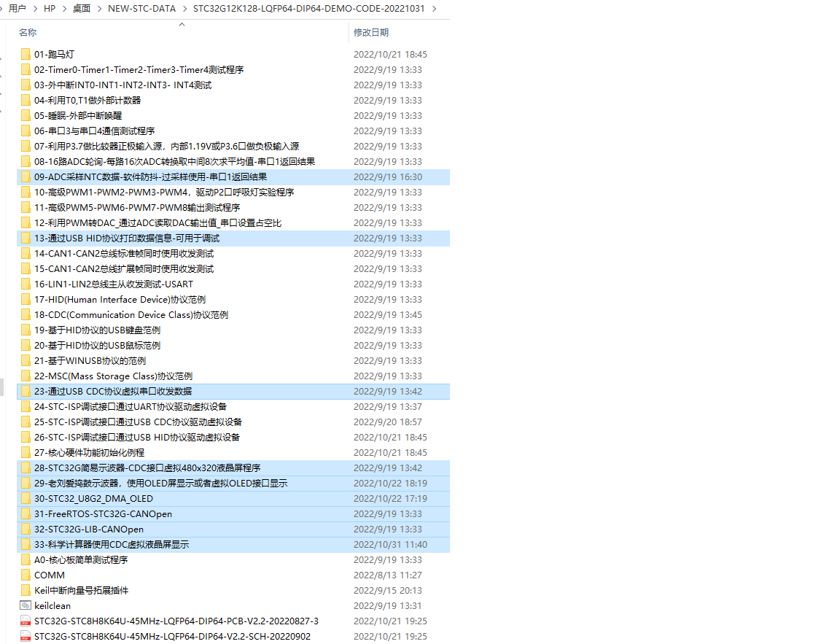Go to NEW-STC-DATA breadcrumb folder

point(142,9)
